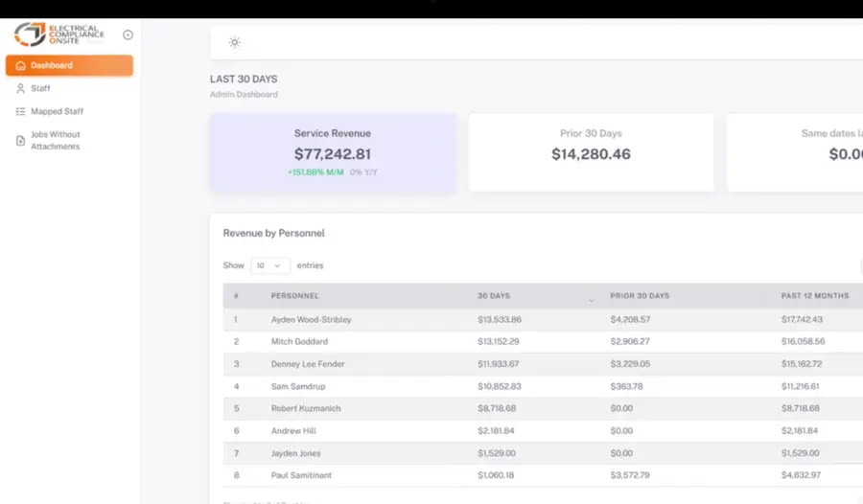
Task: Open the Dashboard sidebar item
Action: tap(69, 65)
